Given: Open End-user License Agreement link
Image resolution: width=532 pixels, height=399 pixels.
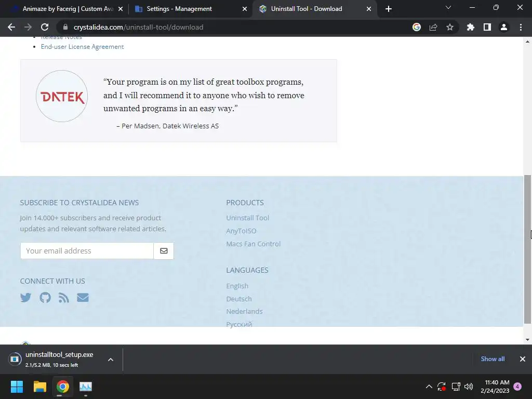Looking at the screenshot, I should tap(82, 46).
